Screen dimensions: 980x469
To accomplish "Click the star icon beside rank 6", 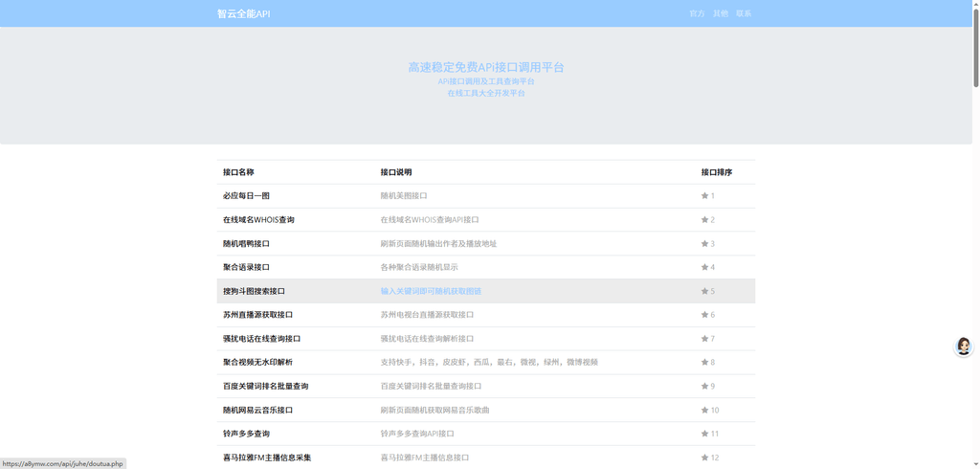I will (x=705, y=315).
